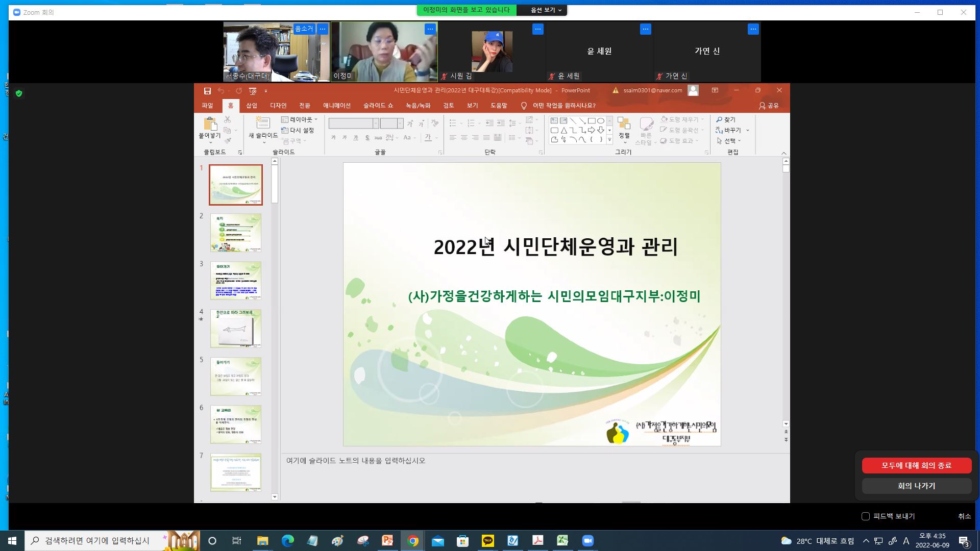This screenshot has width=980, height=551.
Task: Click the Find (찾기) magnifier icon
Action: point(720,119)
